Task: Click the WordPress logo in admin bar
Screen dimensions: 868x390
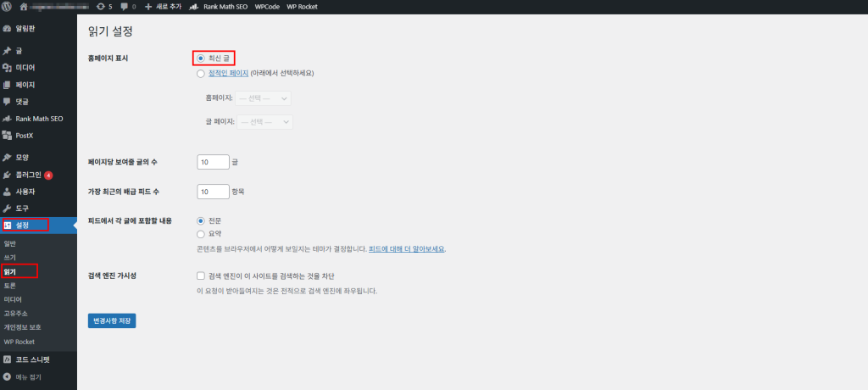Action: click(7, 7)
